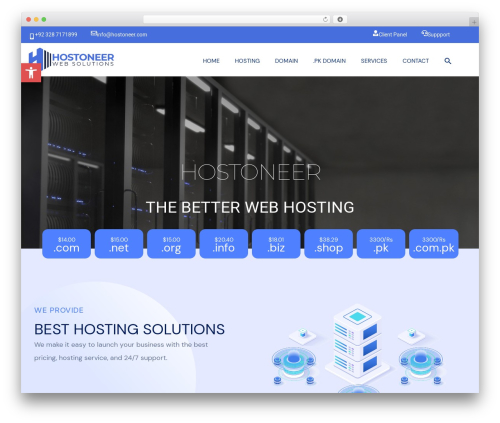This screenshot has height=423, width=500.
Task: Click THE BETTER WEB HOSTING headline
Action: [x=250, y=207]
